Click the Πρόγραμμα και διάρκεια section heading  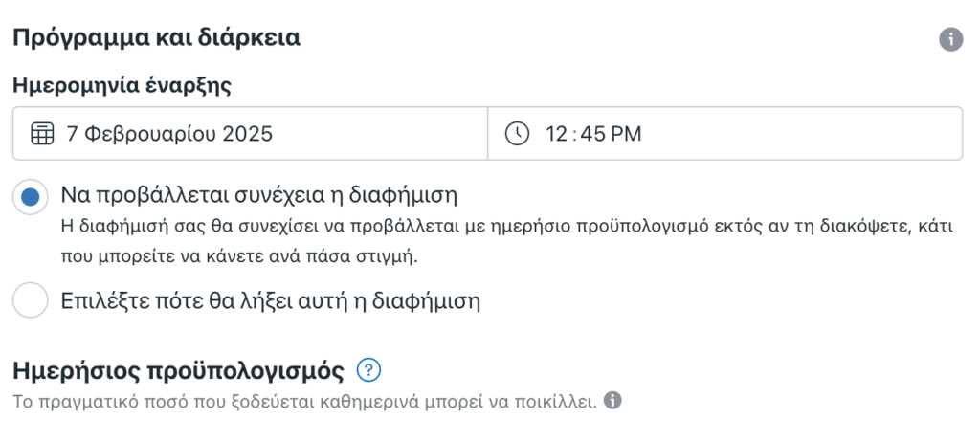point(156,38)
